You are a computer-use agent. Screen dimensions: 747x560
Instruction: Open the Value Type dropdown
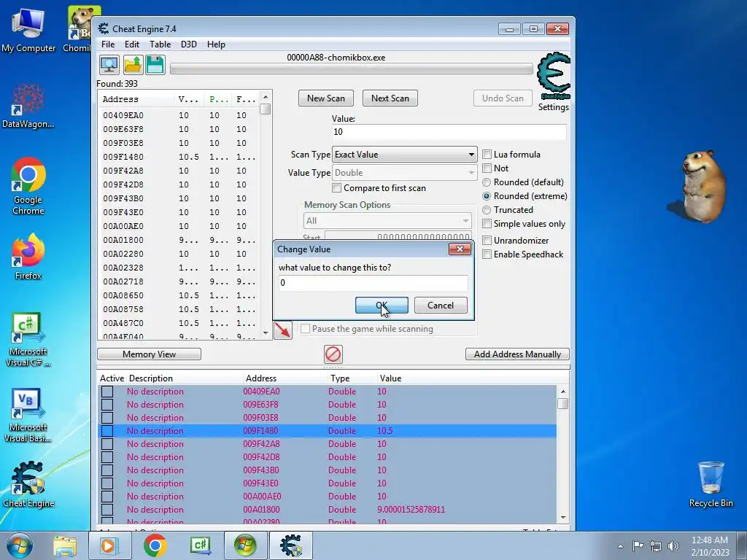(x=404, y=173)
